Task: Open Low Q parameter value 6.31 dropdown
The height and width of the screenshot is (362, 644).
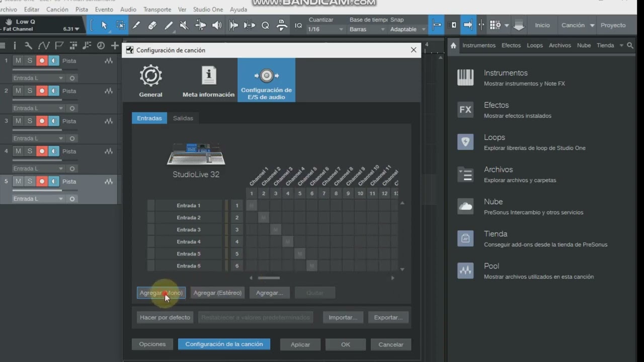Action: point(71,29)
